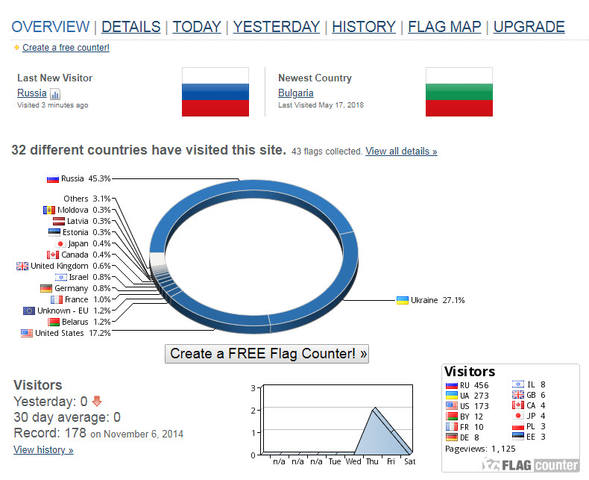
Task: Click the EE flag in Visitors widget
Action: pos(518,436)
